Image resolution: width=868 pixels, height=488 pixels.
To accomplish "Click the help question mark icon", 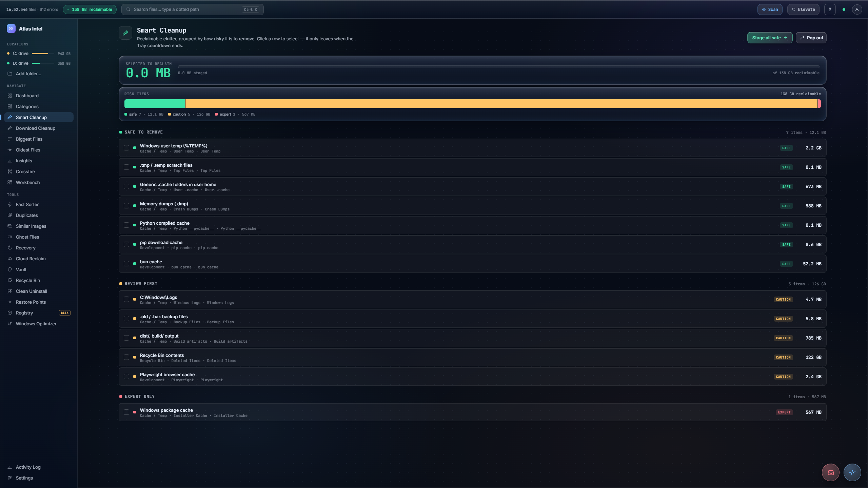I will pos(830,9).
